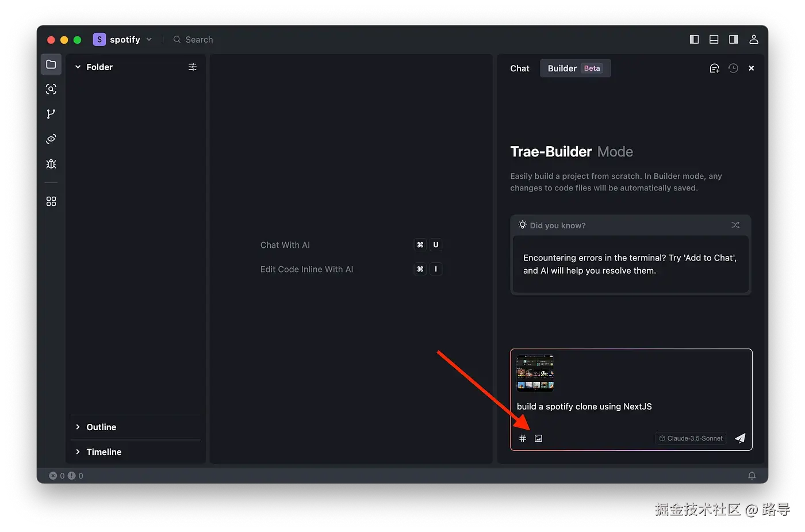Send the message with paper plane icon
The height and width of the screenshot is (532, 805).
tap(740, 438)
